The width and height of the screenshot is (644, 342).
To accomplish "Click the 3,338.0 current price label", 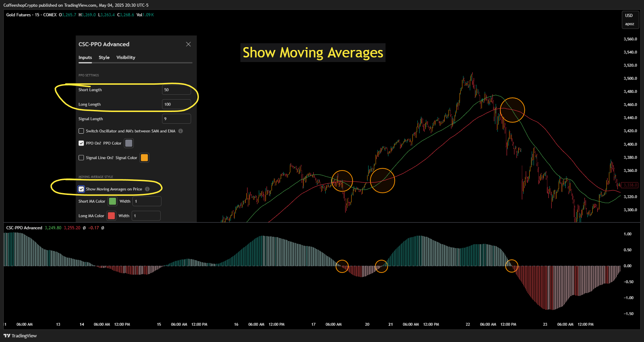I will pos(630,185).
